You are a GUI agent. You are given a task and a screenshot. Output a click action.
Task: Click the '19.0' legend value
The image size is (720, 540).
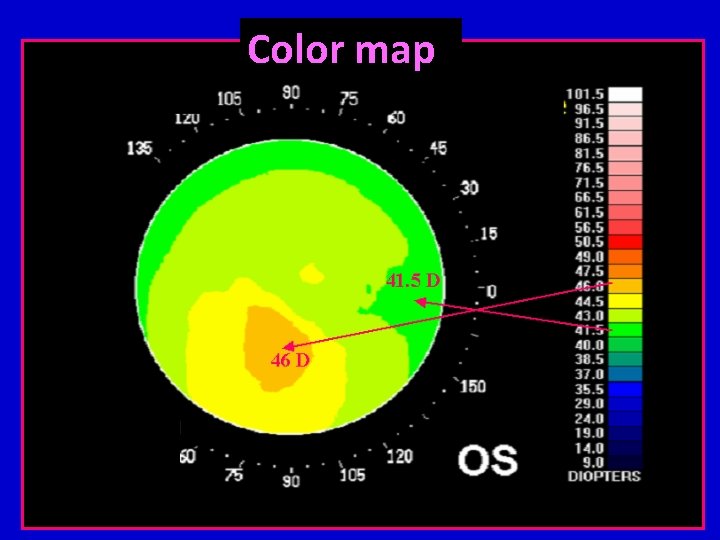pyautogui.click(x=589, y=433)
